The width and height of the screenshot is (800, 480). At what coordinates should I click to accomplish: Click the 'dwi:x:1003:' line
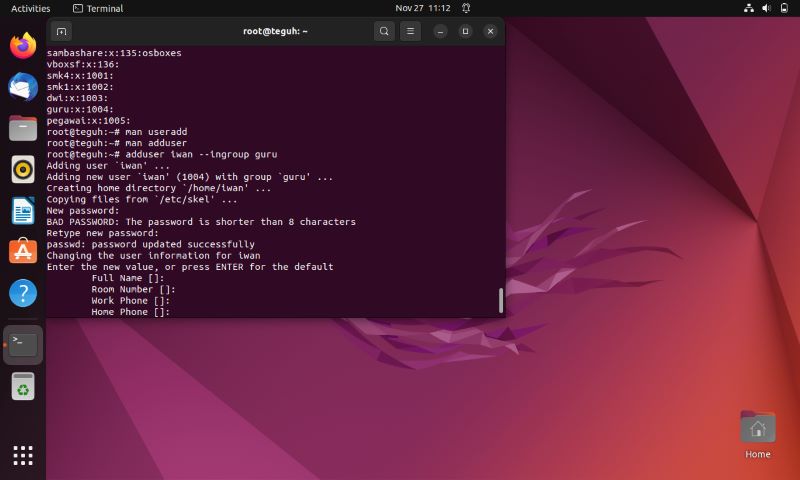77,98
